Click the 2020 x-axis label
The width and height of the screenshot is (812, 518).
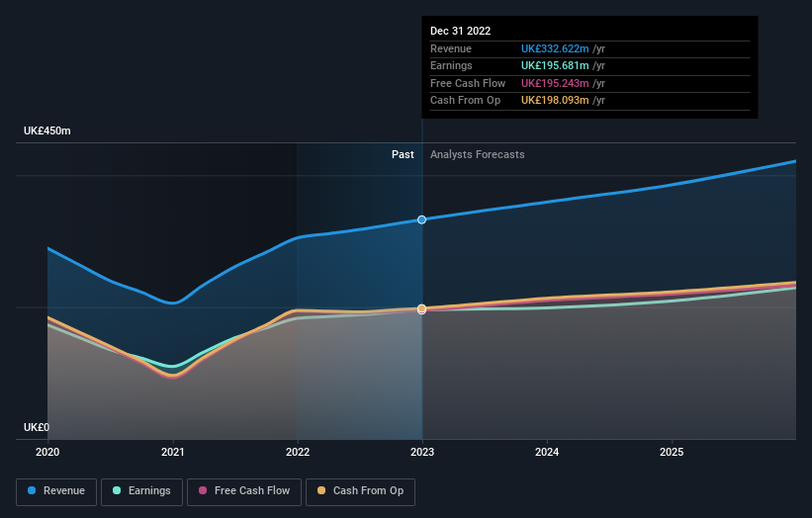tap(47, 452)
